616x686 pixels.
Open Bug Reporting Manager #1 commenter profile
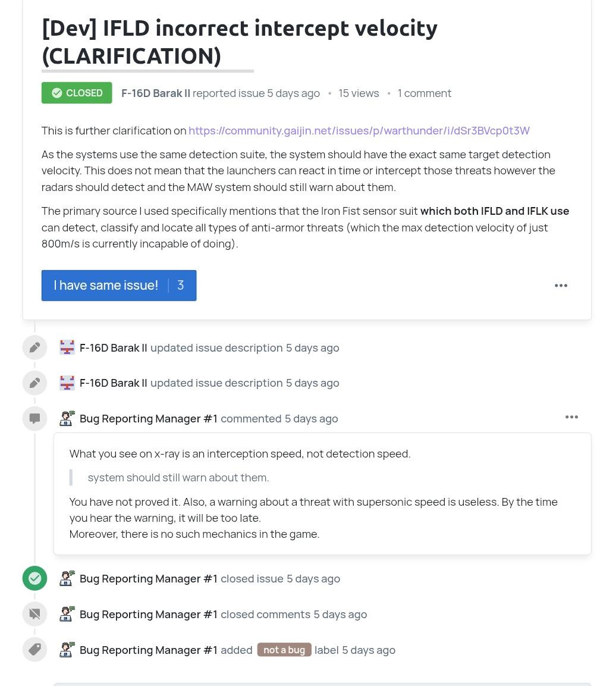[x=149, y=418]
